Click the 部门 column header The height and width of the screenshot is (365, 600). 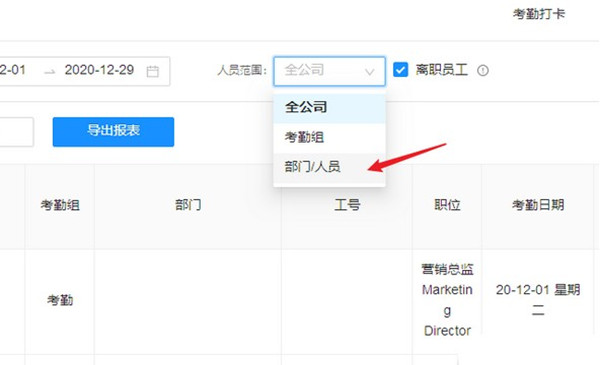(188, 206)
